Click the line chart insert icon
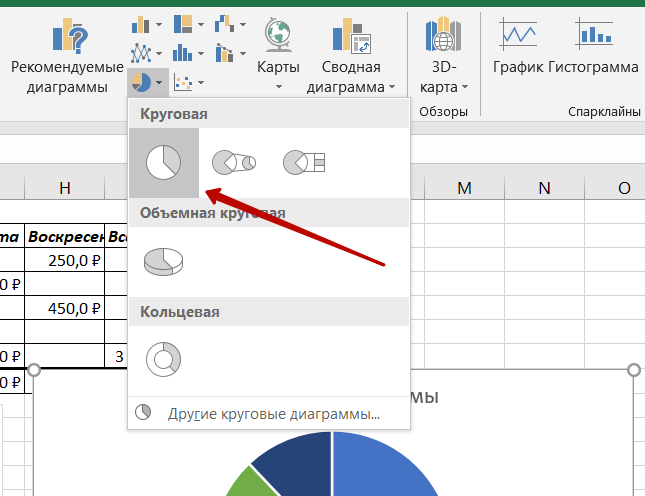This screenshot has height=496, width=645. [x=141, y=53]
